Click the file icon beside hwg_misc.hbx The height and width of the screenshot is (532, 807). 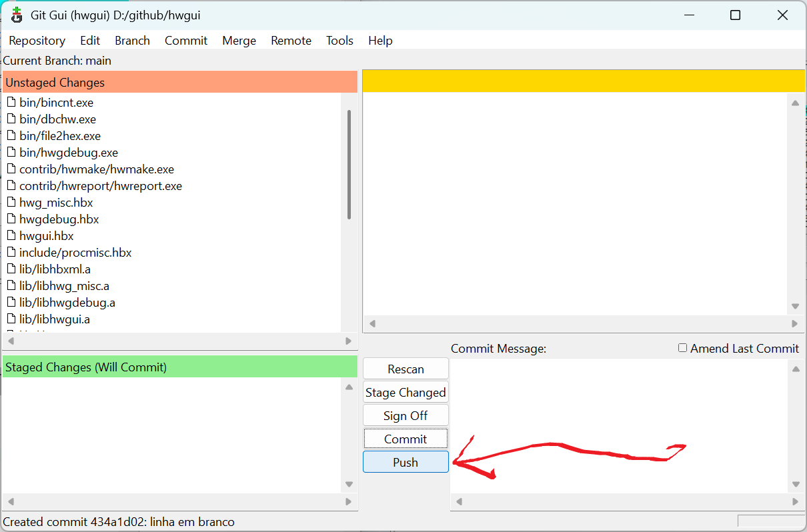coord(11,203)
